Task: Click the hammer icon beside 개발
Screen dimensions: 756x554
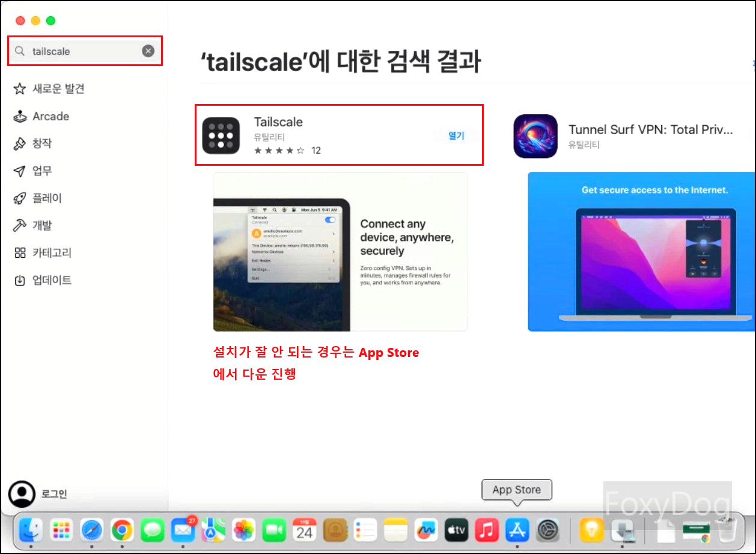Action: [x=20, y=225]
